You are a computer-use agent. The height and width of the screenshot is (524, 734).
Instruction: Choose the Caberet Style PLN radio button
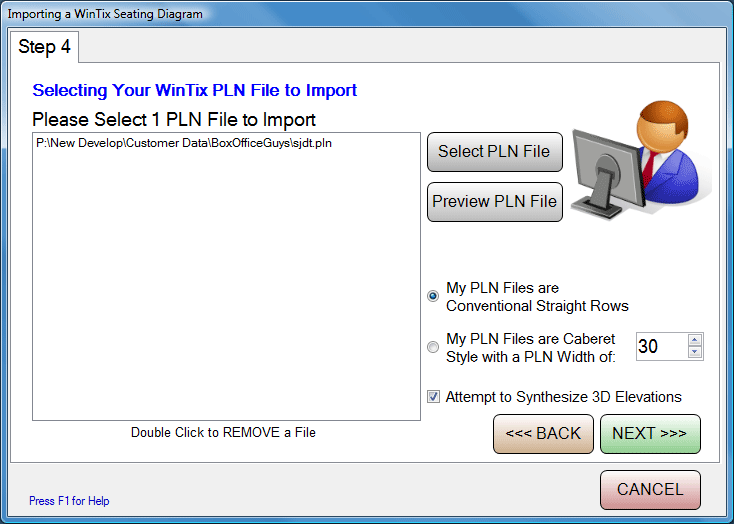433,347
